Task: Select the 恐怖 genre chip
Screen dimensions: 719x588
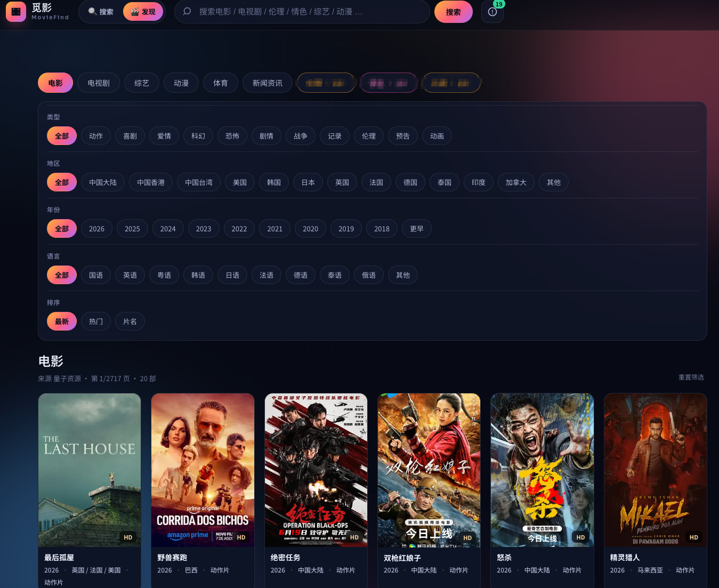Action: pos(232,136)
